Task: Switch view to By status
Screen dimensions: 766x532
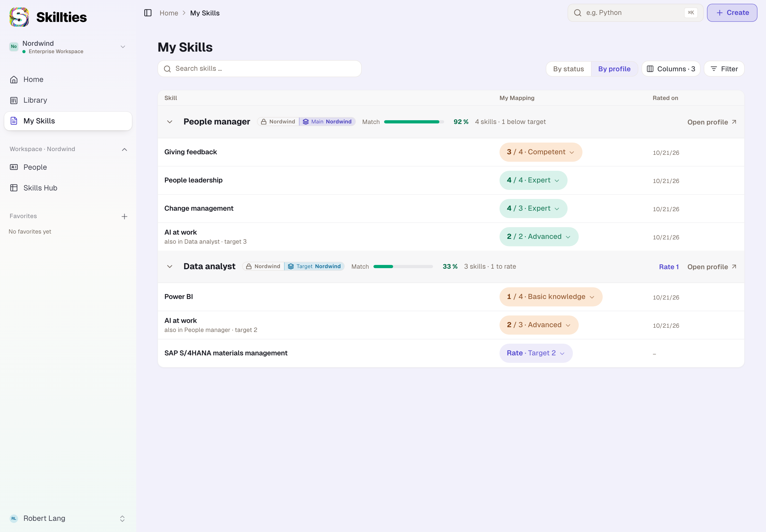Action: pos(568,69)
